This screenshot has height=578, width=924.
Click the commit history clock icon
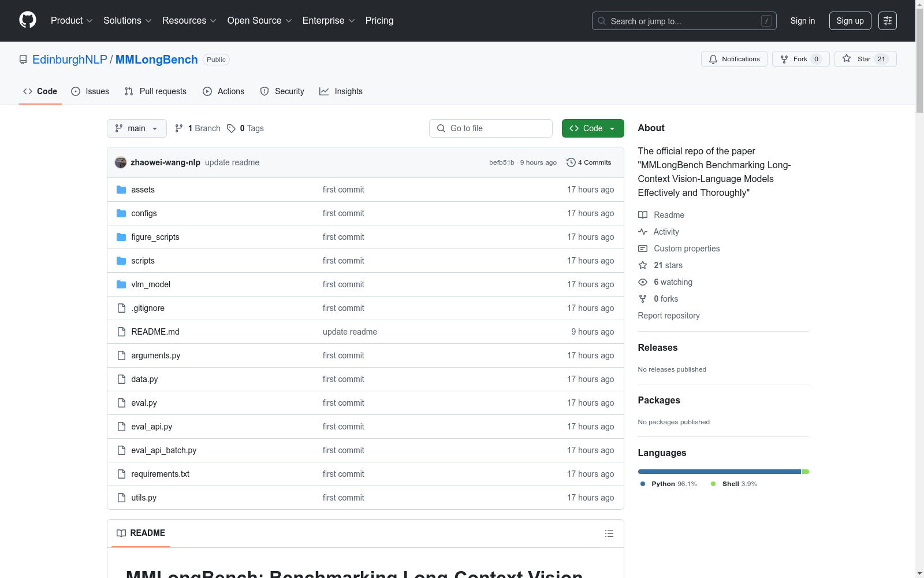click(x=571, y=162)
